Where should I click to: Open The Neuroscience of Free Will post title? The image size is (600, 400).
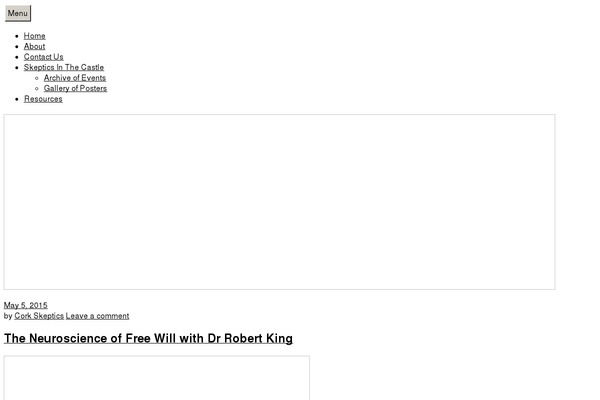(148, 338)
